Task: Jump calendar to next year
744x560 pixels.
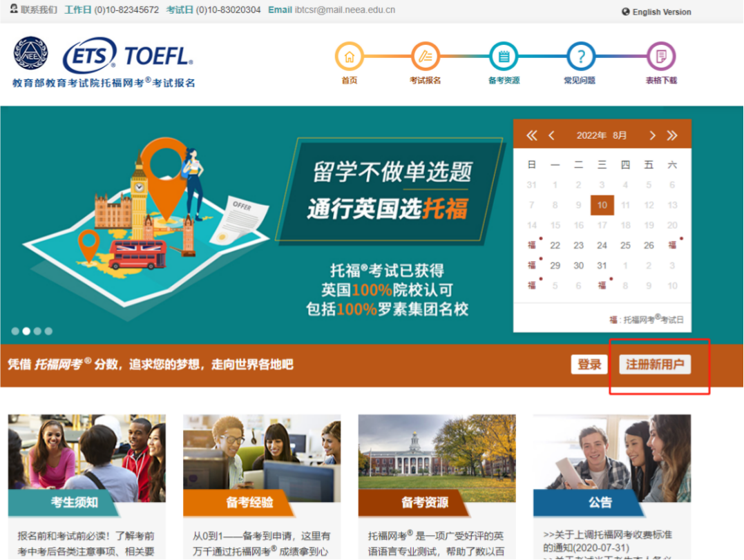Action: [x=672, y=135]
